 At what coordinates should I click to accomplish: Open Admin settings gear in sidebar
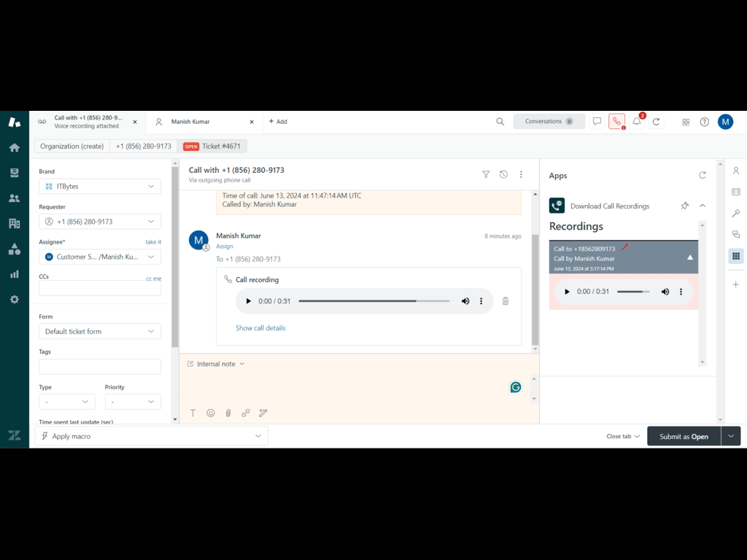14,300
